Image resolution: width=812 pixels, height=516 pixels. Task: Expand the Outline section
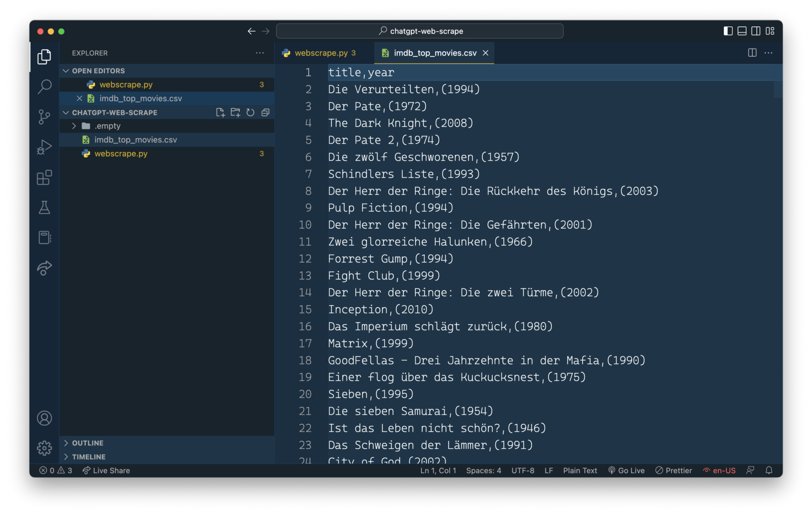click(x=167, y=443)
